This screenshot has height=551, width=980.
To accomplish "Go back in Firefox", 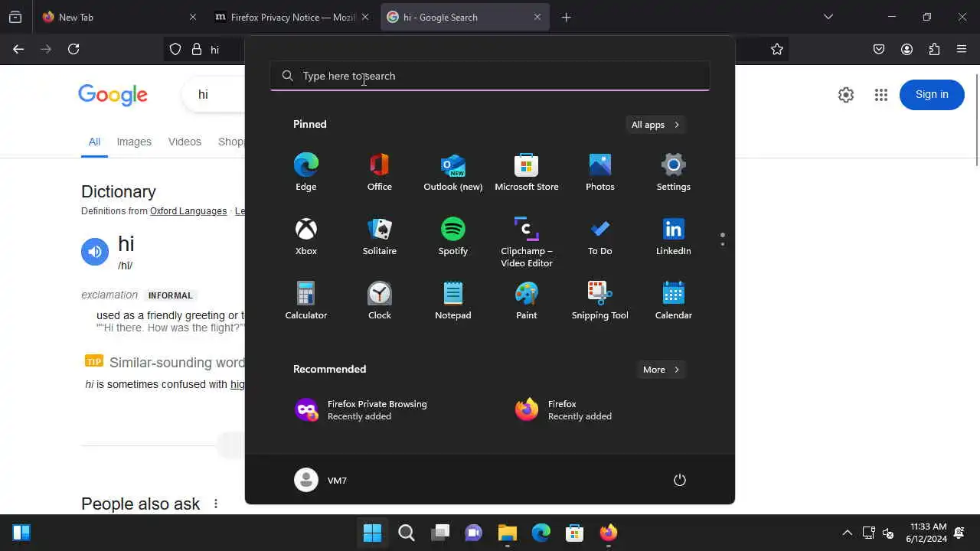I will click(18, 49).
